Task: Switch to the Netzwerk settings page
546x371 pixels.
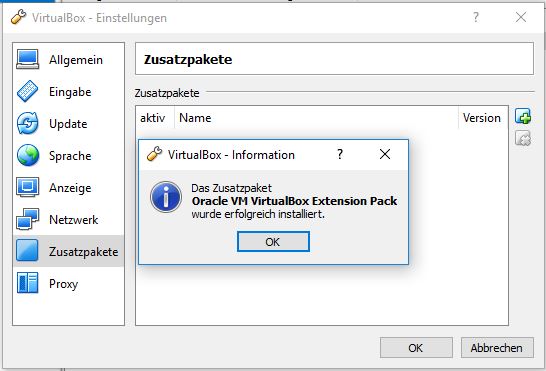Action: coord(69,219)
